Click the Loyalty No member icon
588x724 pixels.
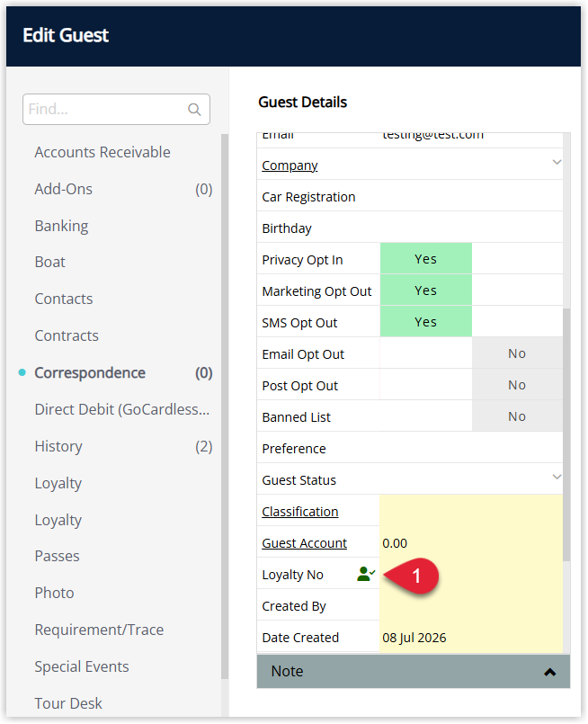(366, 574)
